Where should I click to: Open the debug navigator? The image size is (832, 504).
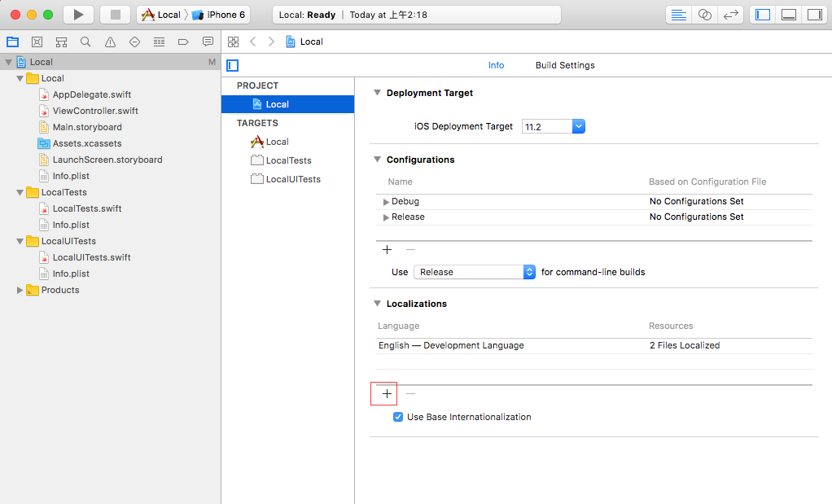(160, 42)
